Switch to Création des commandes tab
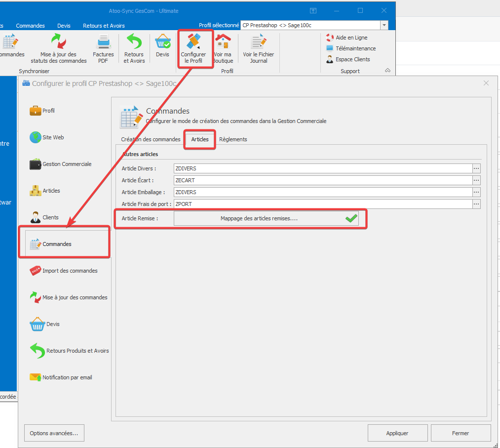Image resolution: width=500 pixels, height=448 pixels. click(151, 139)
